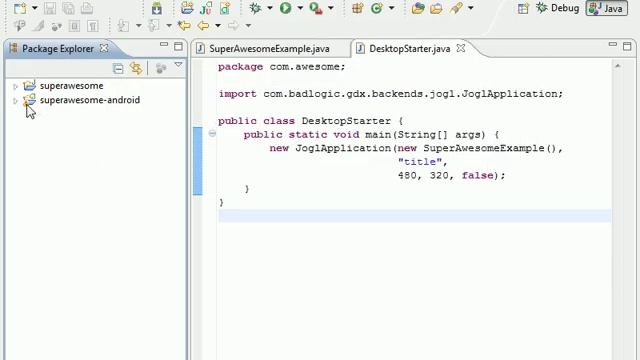The height and width of the screenshot is (360, 640).
Task: Click the new JUnit test icon
Action: tap(206, 8)
